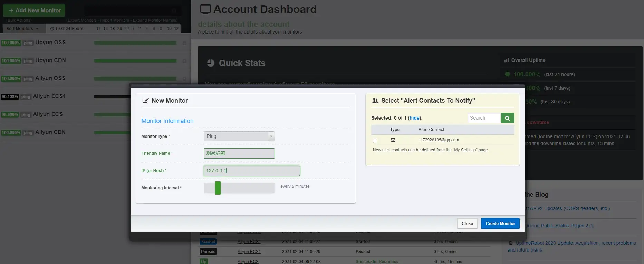Click the New Monitor edit pencil icon

146,101
